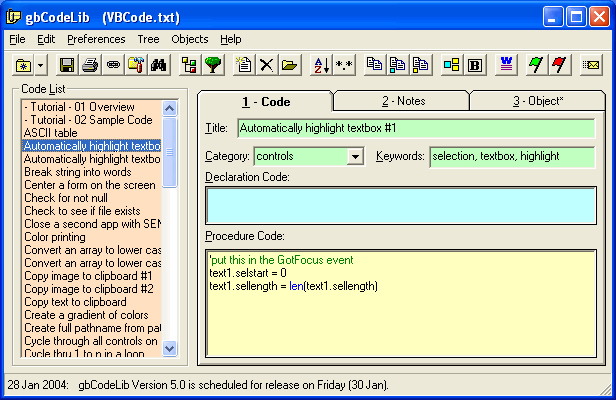Create a new snippet with the new document icon
This screenshot has height=400, width=616.
click(x=244, y=65)
